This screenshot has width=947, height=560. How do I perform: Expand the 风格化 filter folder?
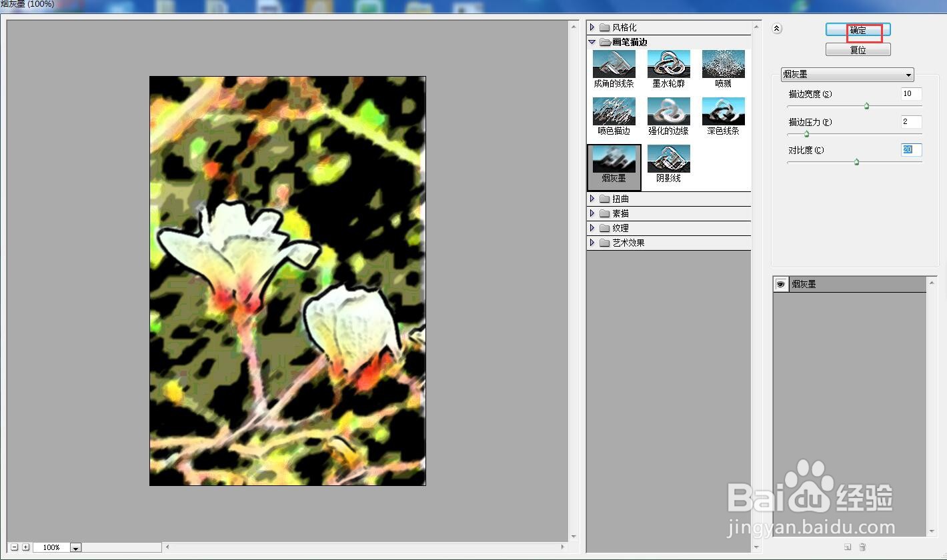click(592, 27)
